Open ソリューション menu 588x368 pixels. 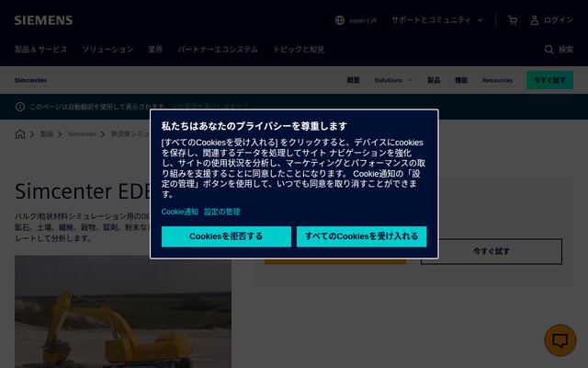107,50
